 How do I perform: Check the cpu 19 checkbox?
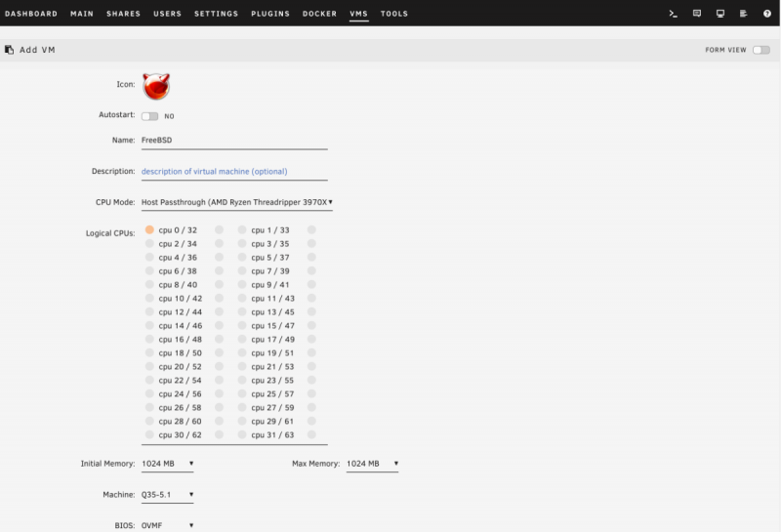tap(242, 352)
